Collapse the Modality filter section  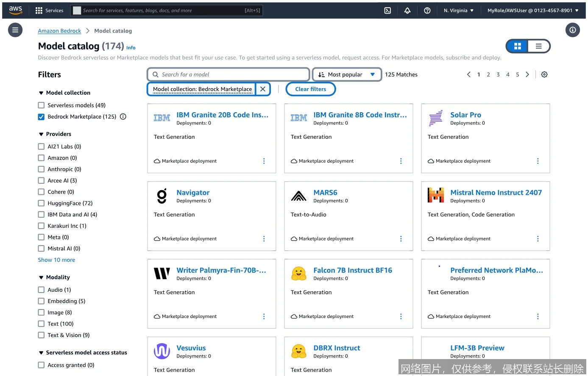(41, 277)
